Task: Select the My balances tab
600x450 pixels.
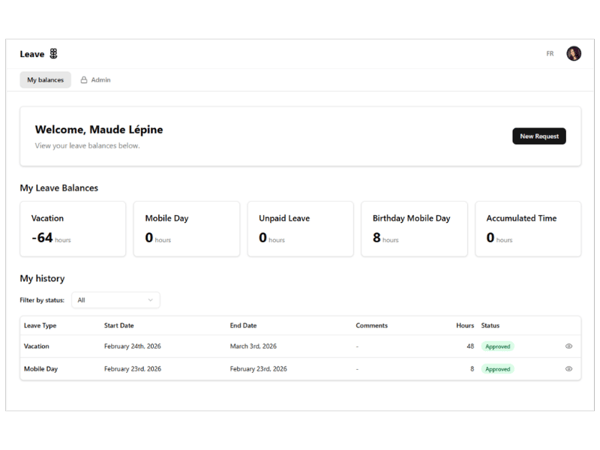Action: [45, 80]
